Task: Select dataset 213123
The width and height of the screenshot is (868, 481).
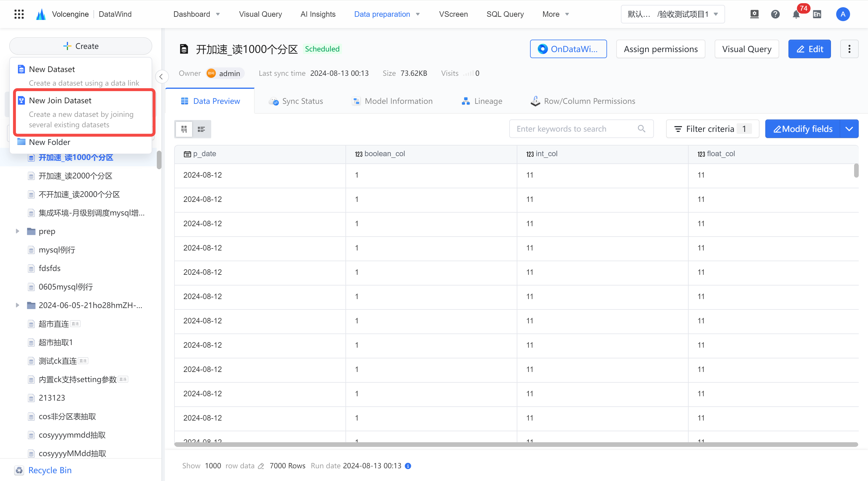Action: (x=52, y=398)
